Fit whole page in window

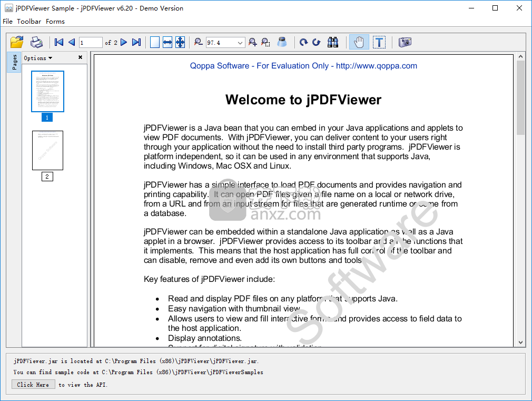tap(180, 43)
